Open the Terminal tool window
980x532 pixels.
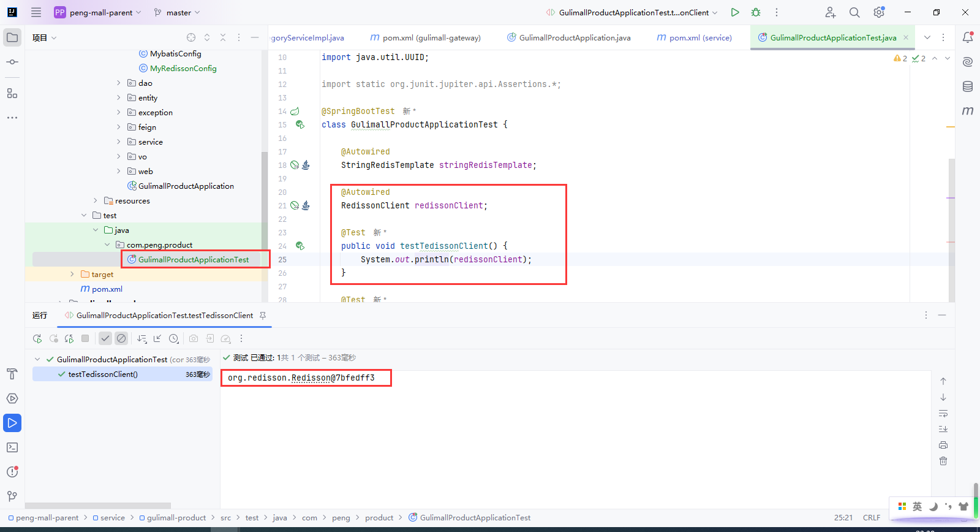12,447
